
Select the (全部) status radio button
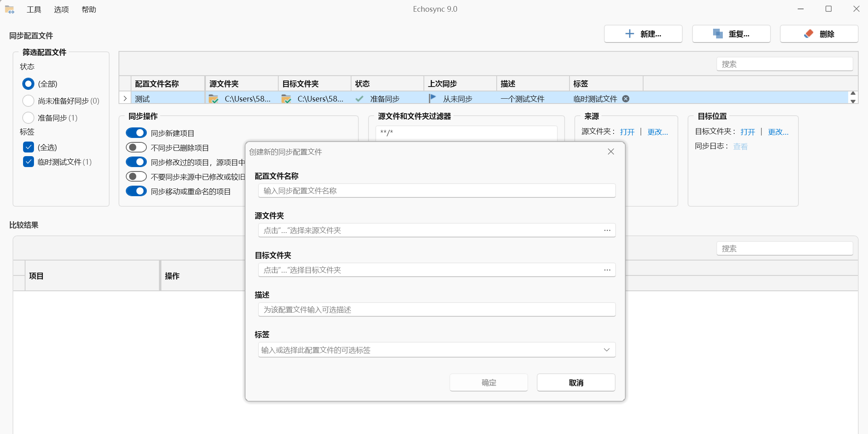click(x=28, y=84)
